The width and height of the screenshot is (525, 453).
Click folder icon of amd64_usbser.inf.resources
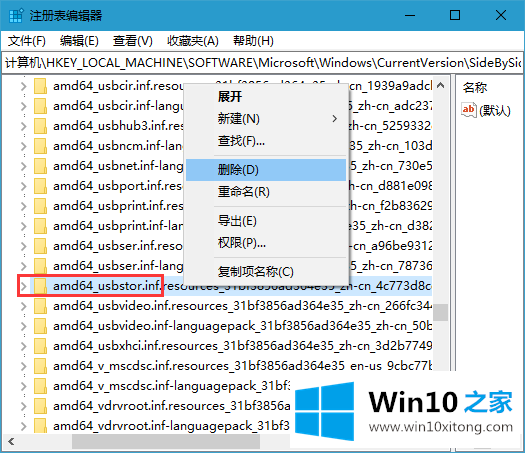40,246
